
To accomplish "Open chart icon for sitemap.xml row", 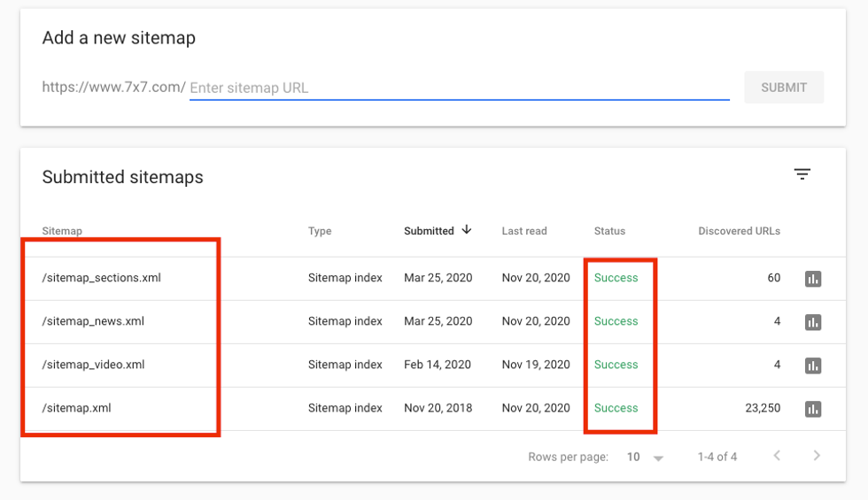I will 812,409.
